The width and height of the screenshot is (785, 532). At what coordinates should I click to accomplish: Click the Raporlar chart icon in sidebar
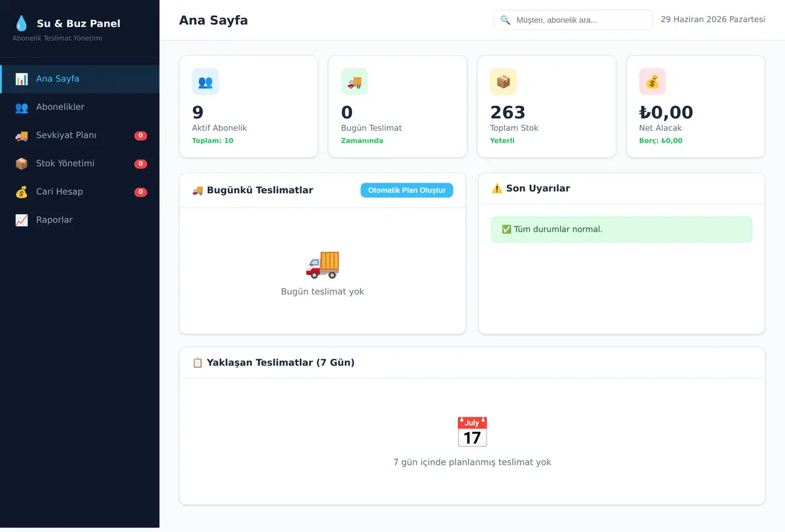point(22,220)
